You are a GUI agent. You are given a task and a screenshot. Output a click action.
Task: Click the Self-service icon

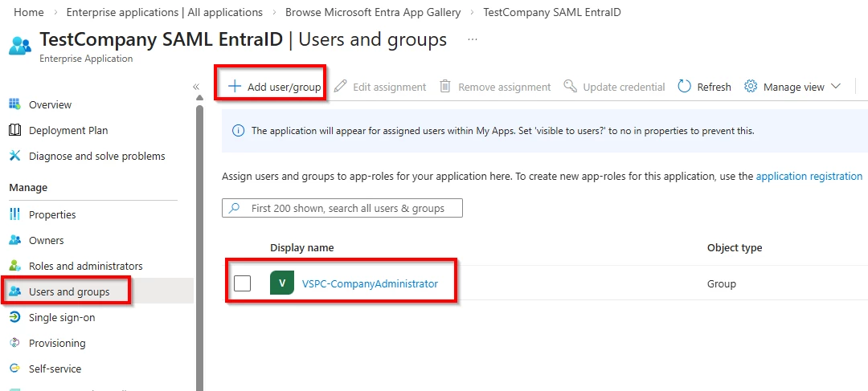click(x=15, y=369)
